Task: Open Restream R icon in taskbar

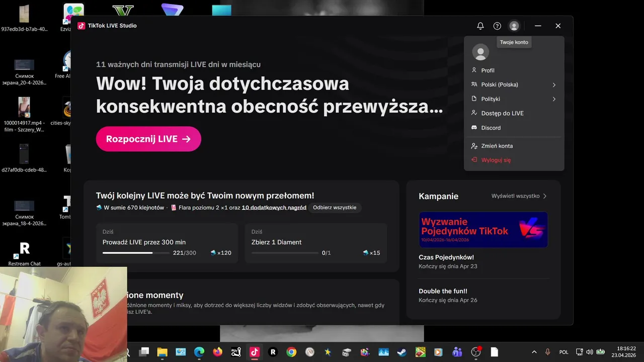Action: 273,352
